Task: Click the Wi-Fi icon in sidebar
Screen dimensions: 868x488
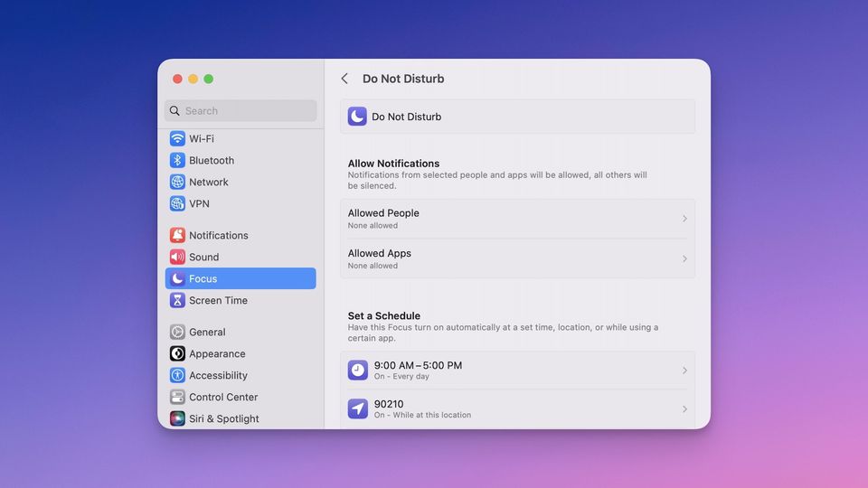Action: [x=177, y=138]
